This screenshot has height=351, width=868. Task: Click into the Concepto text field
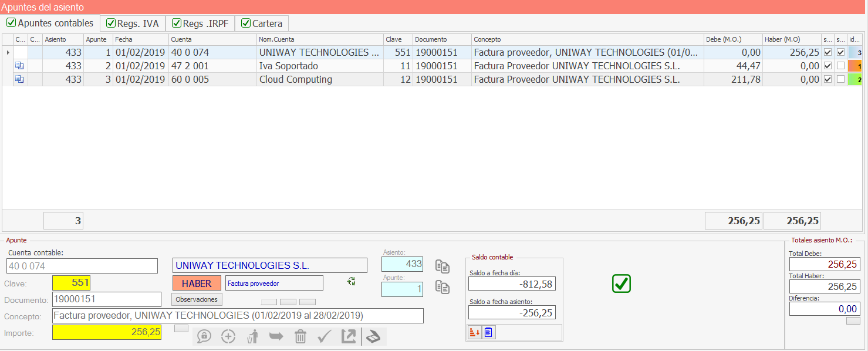[238, 316]
